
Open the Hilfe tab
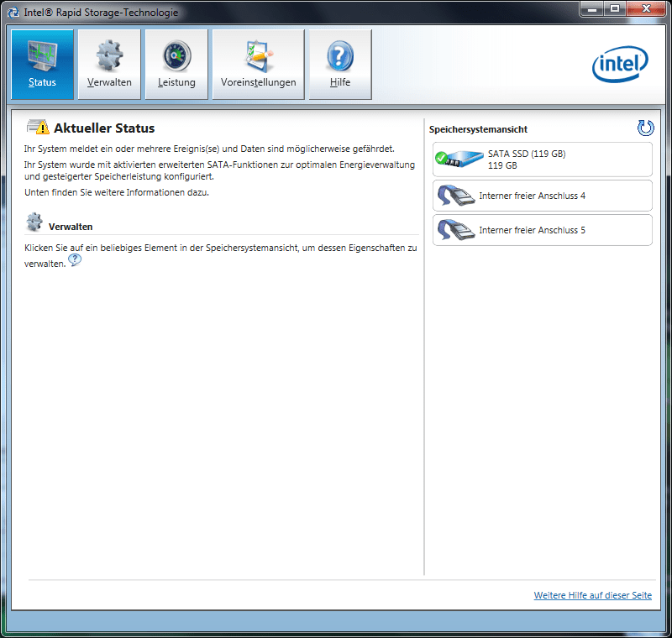pyautogui.click(x=340, y=65)
